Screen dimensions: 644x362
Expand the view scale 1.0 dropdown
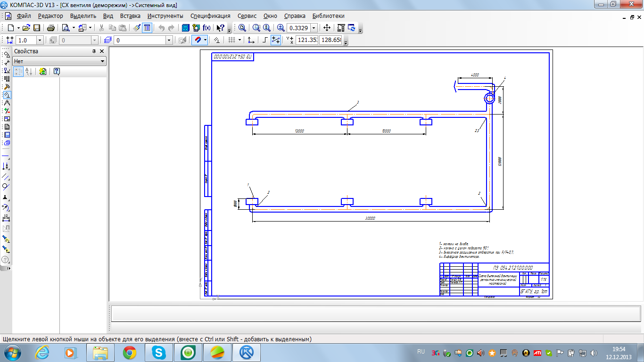click(40, 41)
